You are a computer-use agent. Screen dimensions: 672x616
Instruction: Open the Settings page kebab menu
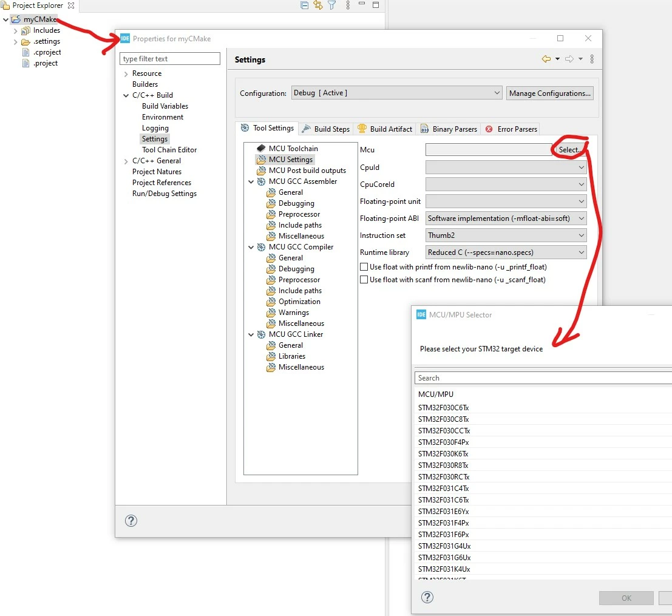pyautogui.click(x=592, y=59)
